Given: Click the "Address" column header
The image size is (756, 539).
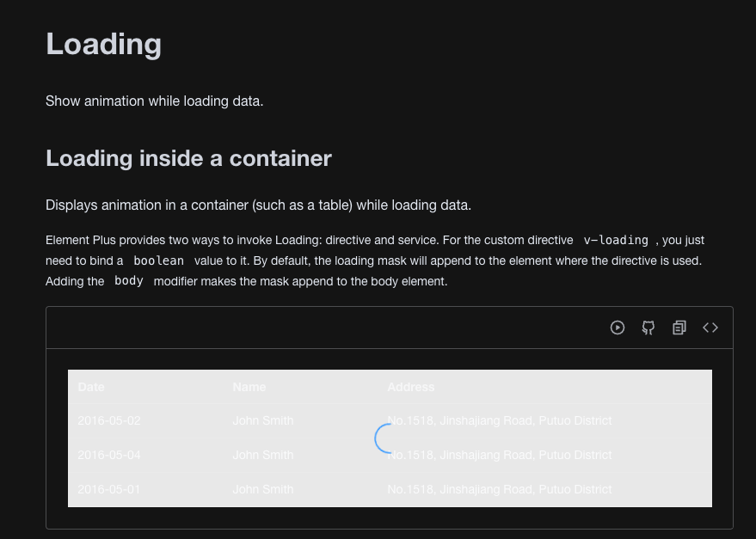Looking at the screenshot, I should 411,387.
